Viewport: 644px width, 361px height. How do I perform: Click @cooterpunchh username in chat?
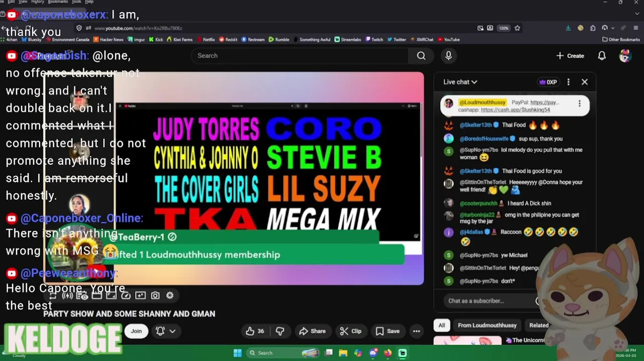point(478,203)
